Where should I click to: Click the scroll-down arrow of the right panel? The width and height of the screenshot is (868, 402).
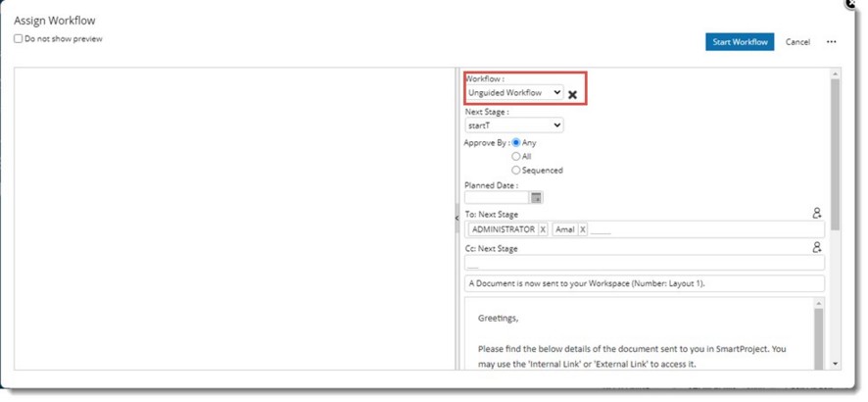click(835, 365)
